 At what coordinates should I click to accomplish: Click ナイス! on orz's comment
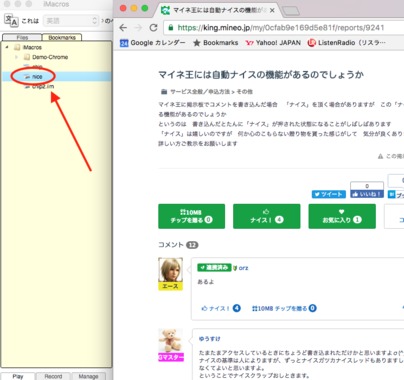coord(221,308)
